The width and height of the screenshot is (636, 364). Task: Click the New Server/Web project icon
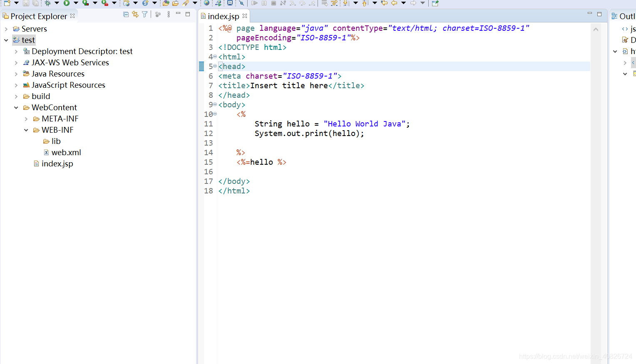point(126,3)
